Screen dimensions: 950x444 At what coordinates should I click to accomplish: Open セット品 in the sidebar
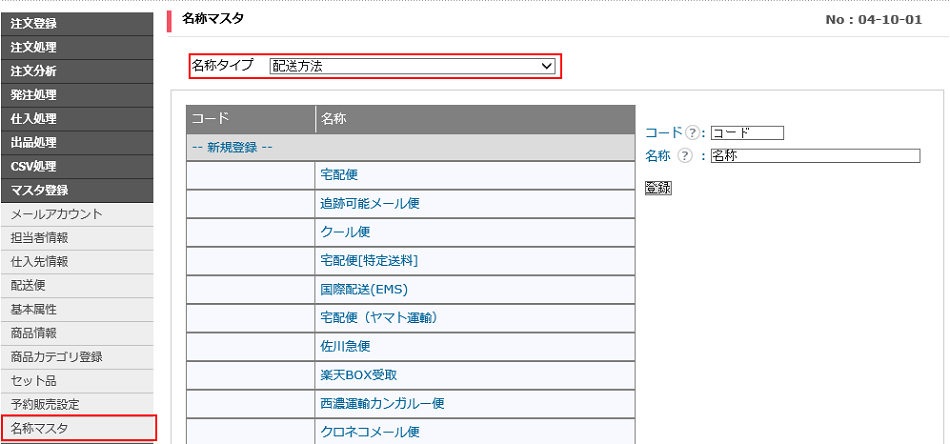pos(76,381)
